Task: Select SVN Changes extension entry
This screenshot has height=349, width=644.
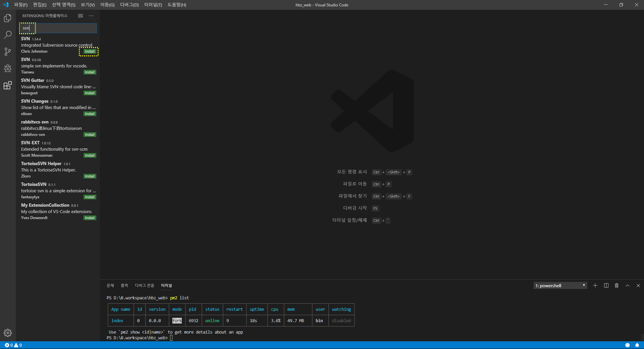Action: [x=58, y=107]
